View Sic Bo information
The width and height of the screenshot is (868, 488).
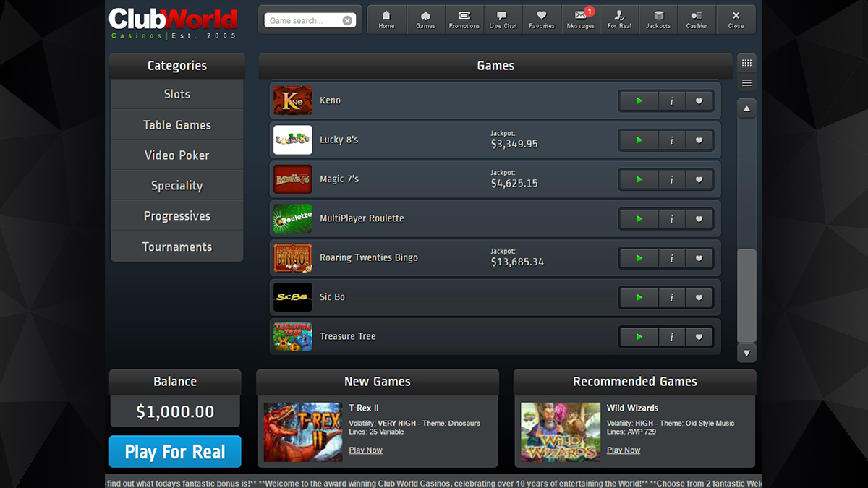672,297
